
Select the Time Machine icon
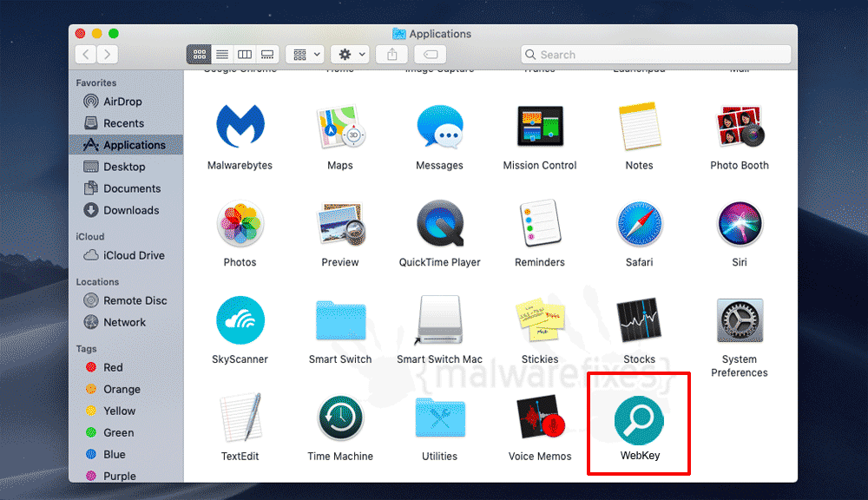point(340,418)
